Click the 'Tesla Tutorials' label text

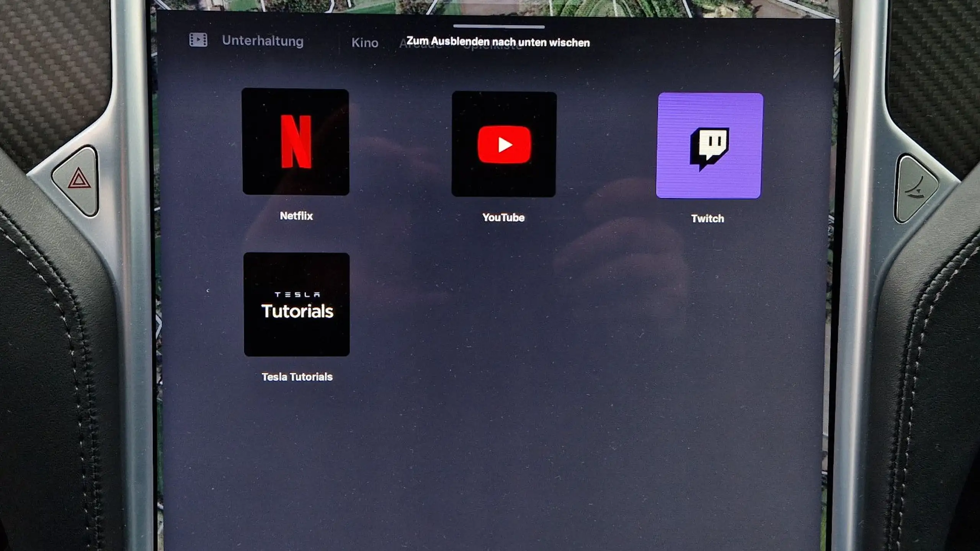click(297, 377)
